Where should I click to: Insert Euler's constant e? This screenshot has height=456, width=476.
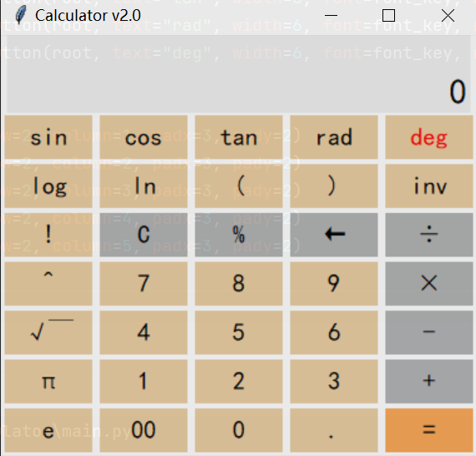coord(48,430)
